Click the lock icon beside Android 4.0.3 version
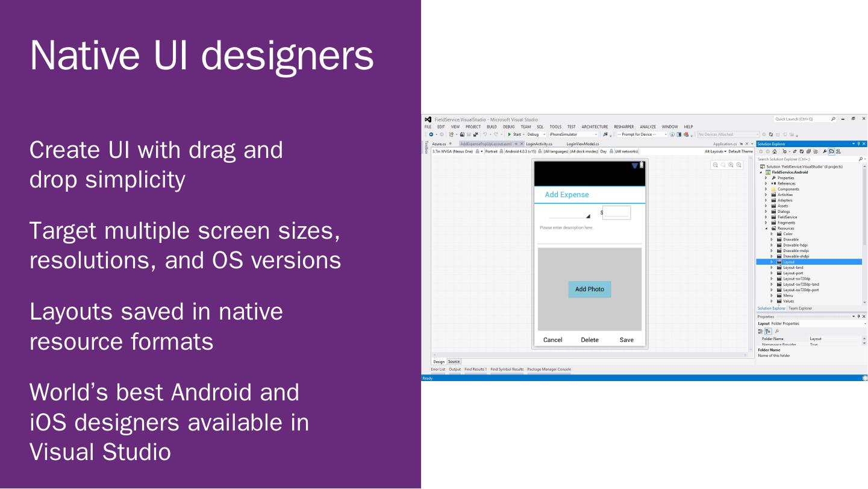This screenshot has height=489, width=868. tap(540, 151)
